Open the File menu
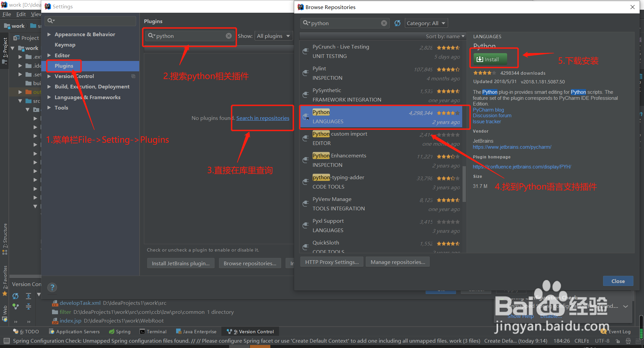Image resolution: width=644 pixels, height=348 pixels. pos(7,14)
